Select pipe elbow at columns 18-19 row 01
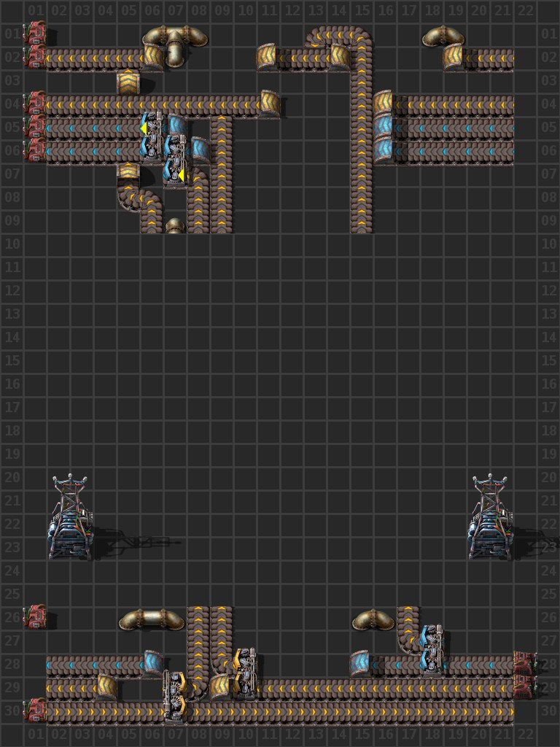 [443, 37]
